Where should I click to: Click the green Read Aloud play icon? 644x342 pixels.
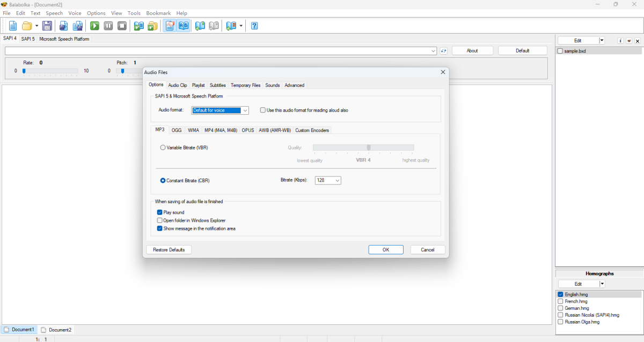click(x=94, y=26)
